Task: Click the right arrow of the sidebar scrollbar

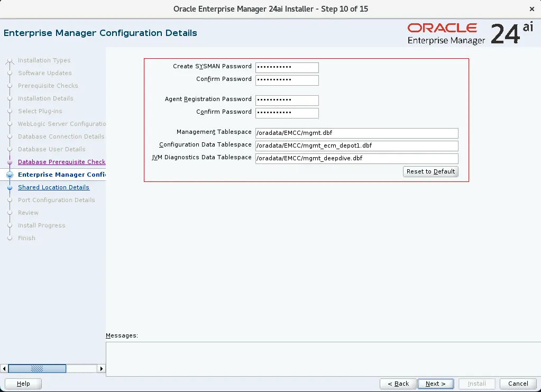Action: click(102, 368)
